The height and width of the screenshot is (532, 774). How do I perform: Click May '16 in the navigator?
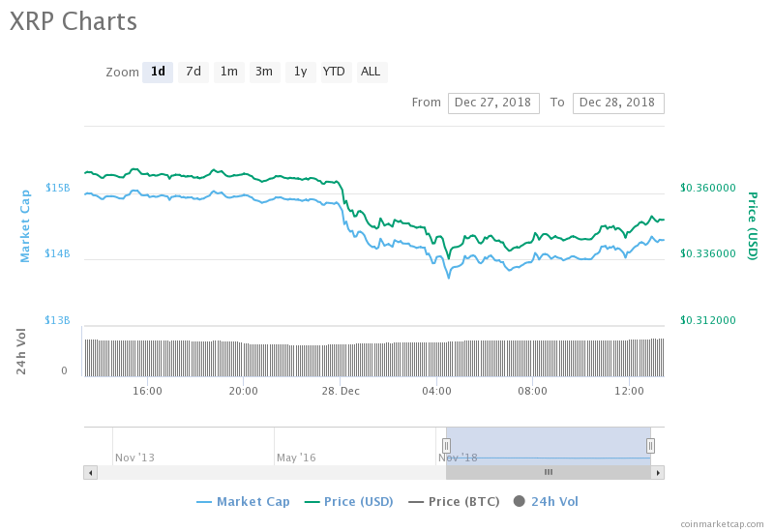point(296,458)
